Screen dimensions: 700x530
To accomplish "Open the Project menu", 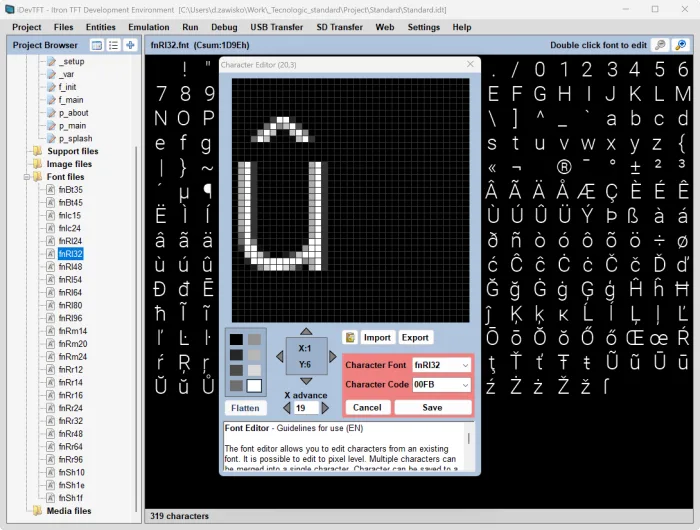I will [x=27, y=27].
